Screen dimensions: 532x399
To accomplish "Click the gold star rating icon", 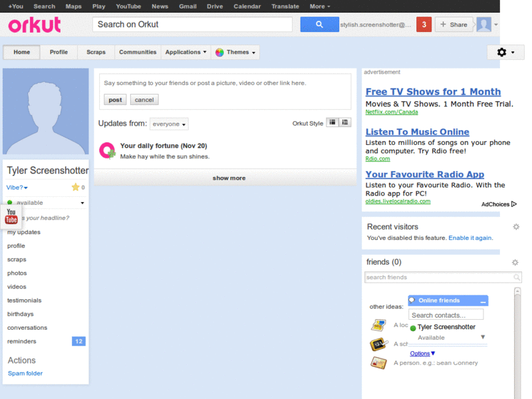I will point(75,188).
